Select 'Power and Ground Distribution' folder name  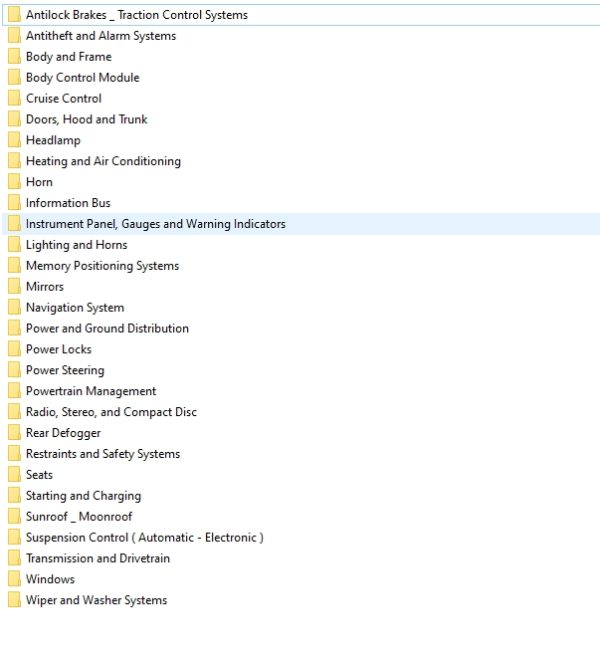[107, 329]
